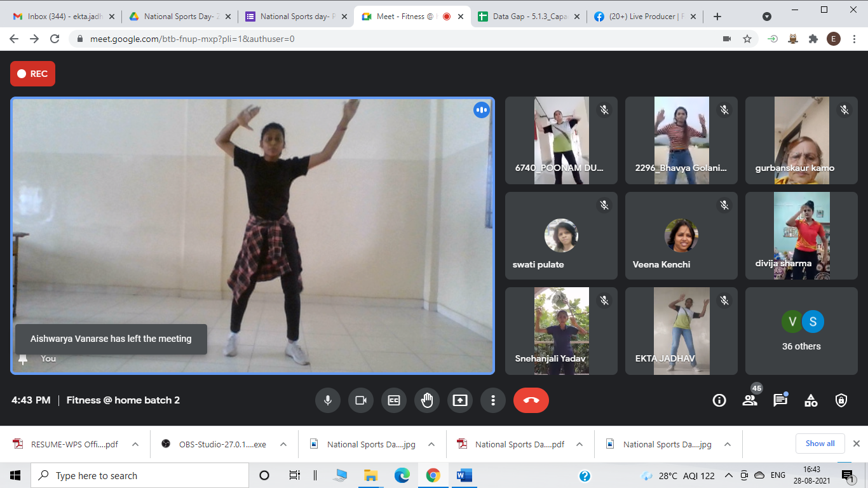The width and height of the screenshot is (868, 488).
Task: Show hidden icons in system tray
Action: (728, 475)
